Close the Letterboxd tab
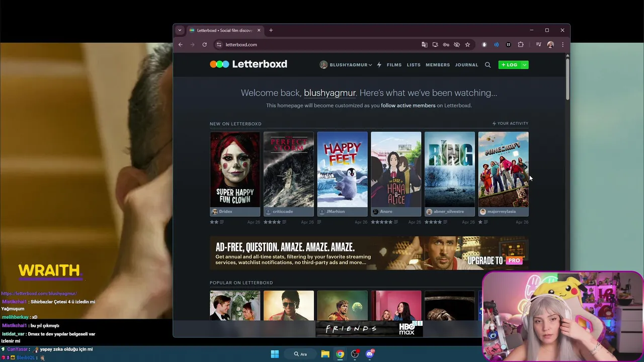 259,30
